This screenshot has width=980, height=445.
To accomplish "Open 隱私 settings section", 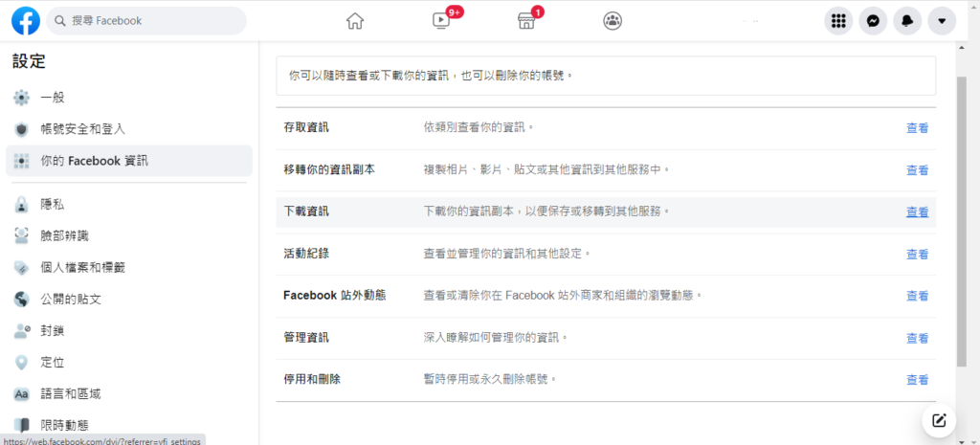I will (x=129, y=205).
